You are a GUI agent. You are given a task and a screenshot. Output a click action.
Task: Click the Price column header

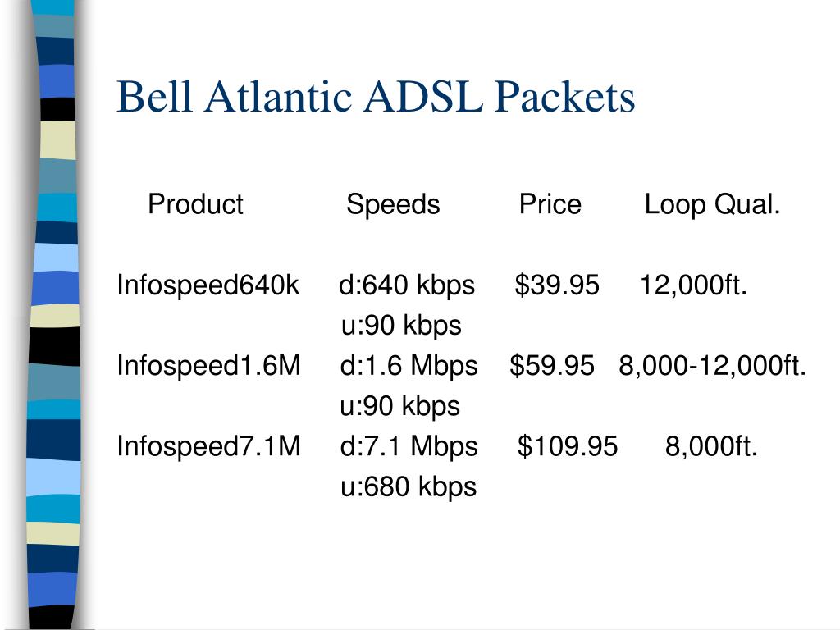550,204
